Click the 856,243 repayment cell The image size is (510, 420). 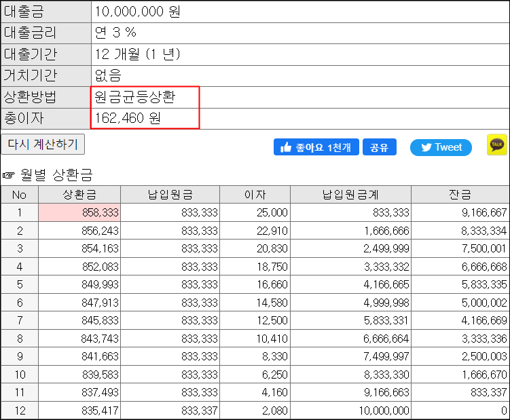(79, 231)
